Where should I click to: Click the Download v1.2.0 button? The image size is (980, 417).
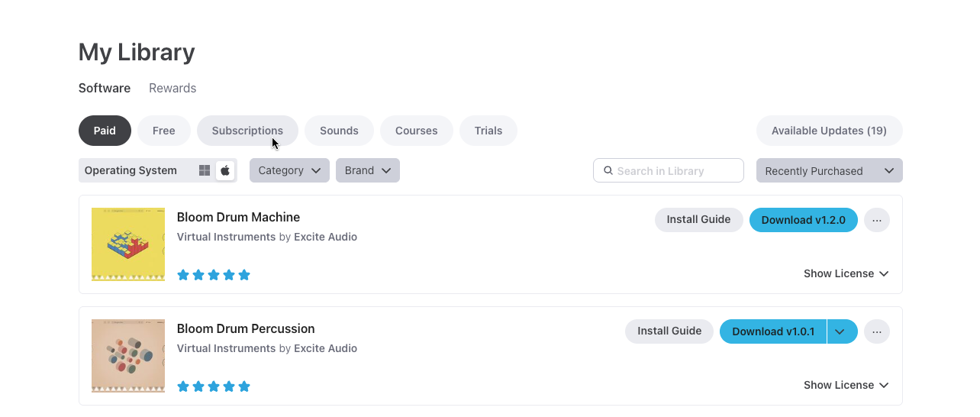tap(803, 220)
